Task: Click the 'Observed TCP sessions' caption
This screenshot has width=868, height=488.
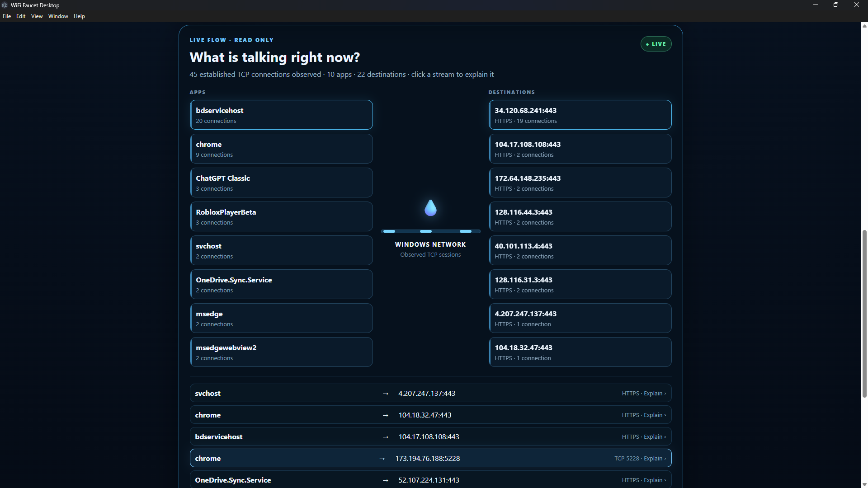Action: [x=430, y=255]
